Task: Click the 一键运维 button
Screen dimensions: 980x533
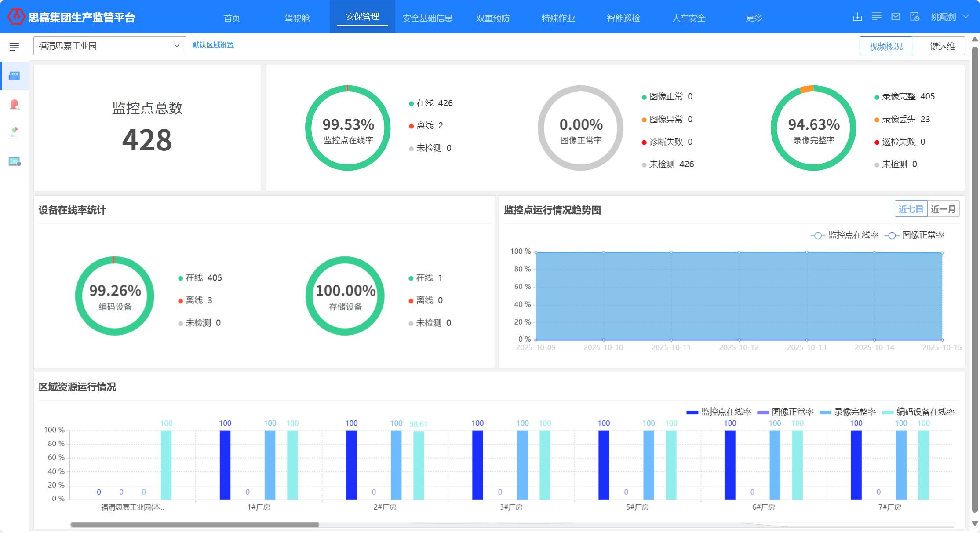Action: coord(938,46)
